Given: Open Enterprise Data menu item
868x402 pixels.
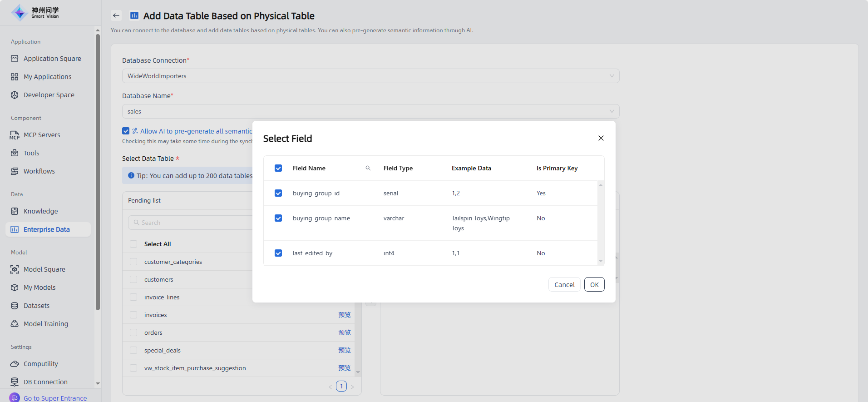Looking at the screenshot, I should tap(47, 229).
